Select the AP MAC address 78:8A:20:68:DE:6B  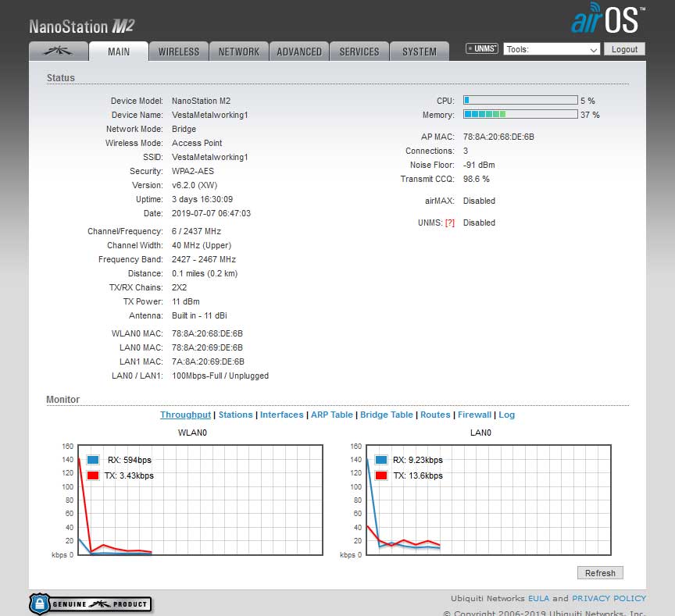[498, 137]
